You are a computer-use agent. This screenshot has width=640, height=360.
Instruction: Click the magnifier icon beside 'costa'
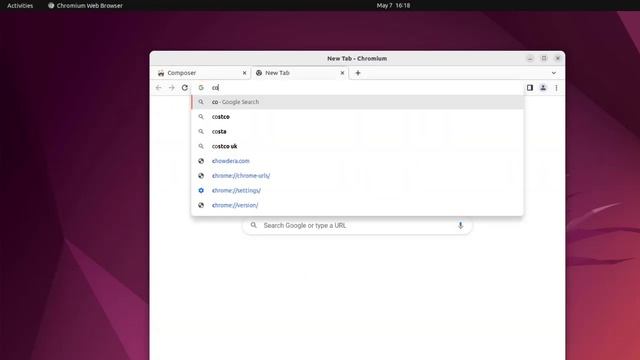[201, 131]
